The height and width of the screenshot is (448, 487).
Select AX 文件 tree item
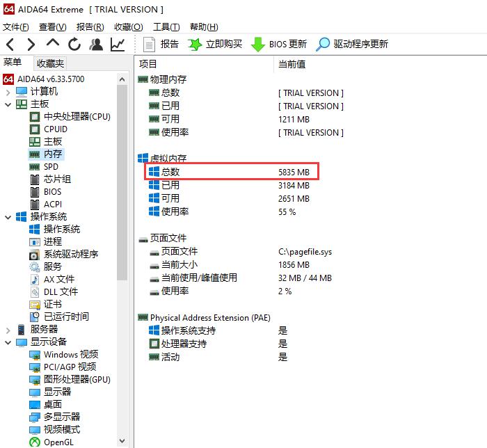[52, 280]
